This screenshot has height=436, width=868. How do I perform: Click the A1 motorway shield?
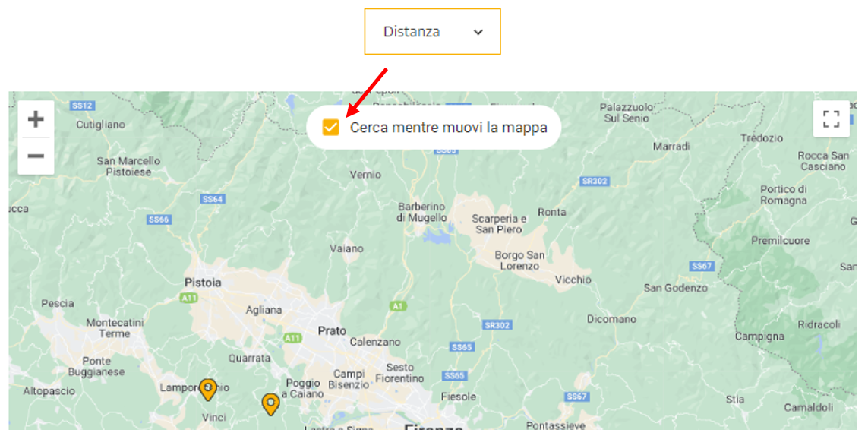[x=397, y=306]
